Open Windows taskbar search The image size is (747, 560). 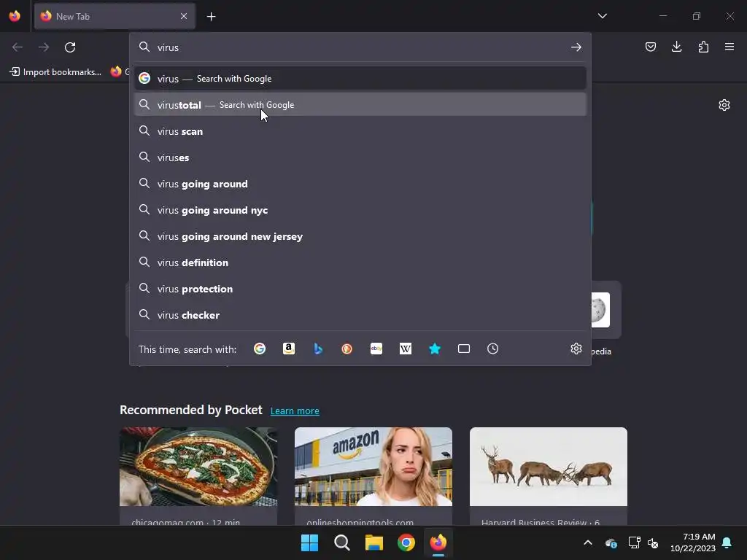tap(342, 542)
